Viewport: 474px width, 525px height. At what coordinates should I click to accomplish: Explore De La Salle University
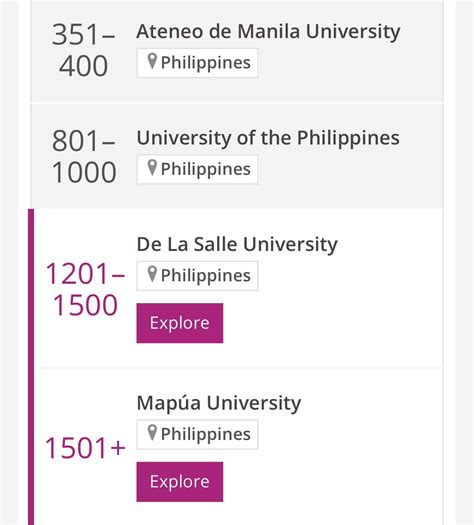(180, 323)
